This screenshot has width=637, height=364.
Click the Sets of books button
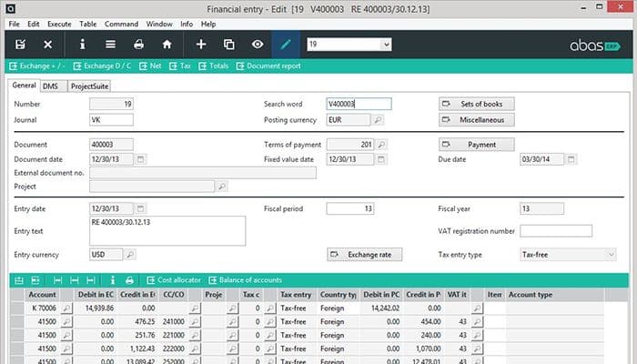pos(477,104)
